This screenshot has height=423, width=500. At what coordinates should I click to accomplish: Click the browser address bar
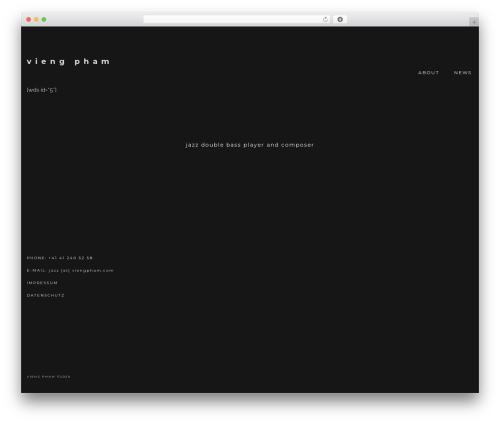pos(237,19)
